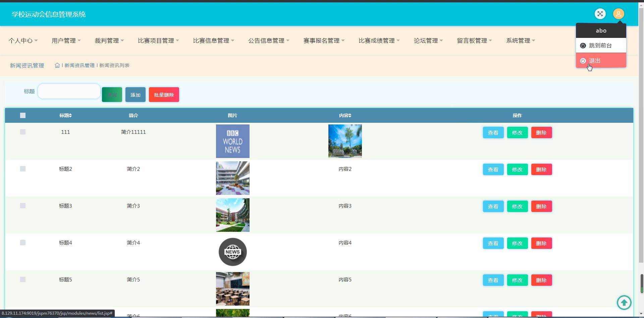The width and height of the screenshot is (644, 318).
Task: Click the 简介4 cell text
Action: pos(133,243)
